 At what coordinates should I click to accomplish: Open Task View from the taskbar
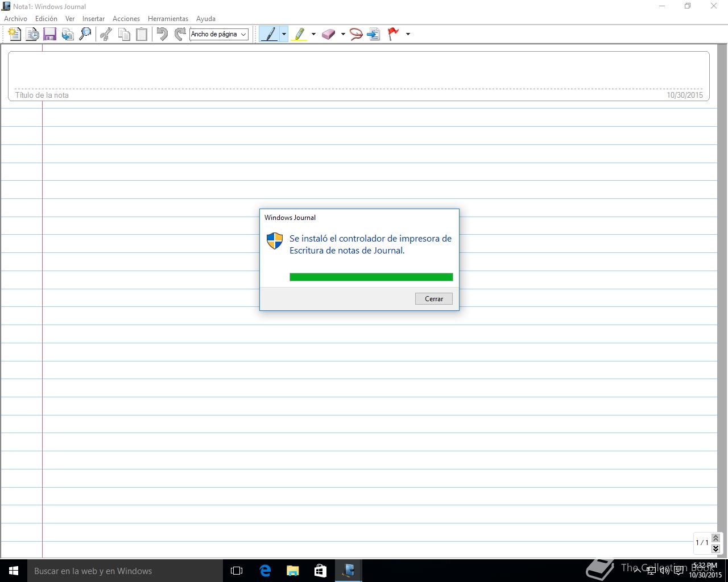pos(237,571)
